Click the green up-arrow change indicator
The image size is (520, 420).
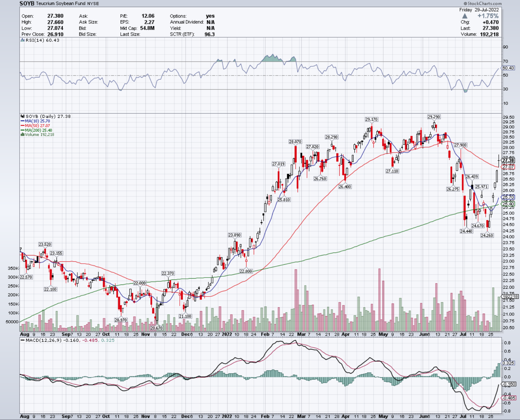(x=464, y=16)
